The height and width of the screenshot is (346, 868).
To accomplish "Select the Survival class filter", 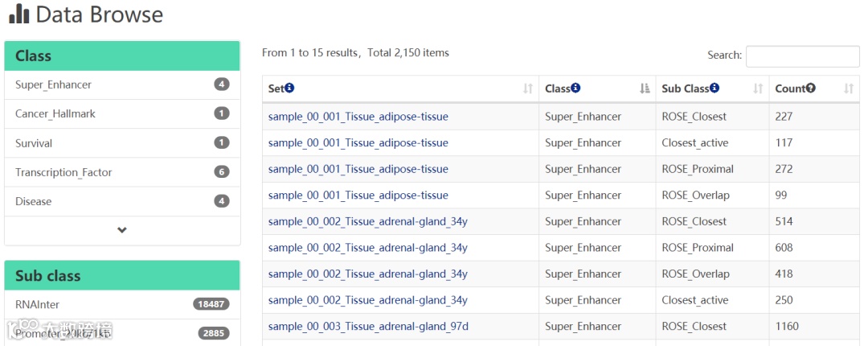I will coord(34,143).
